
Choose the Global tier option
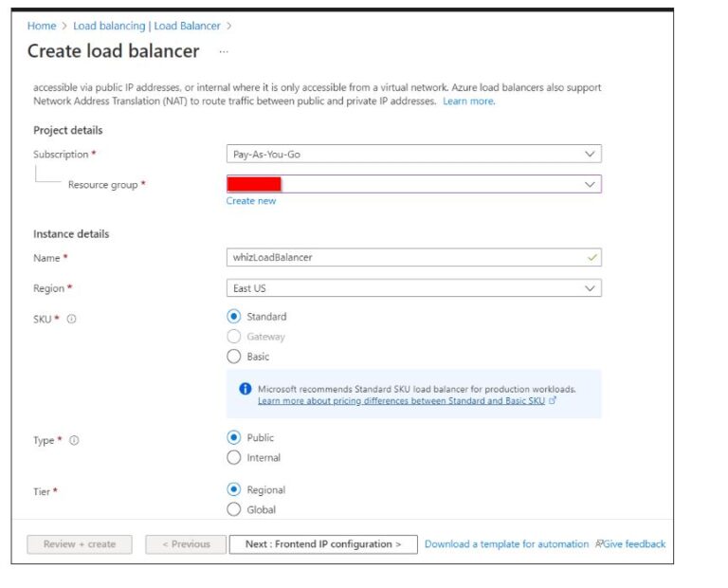(x=234, y=509)
